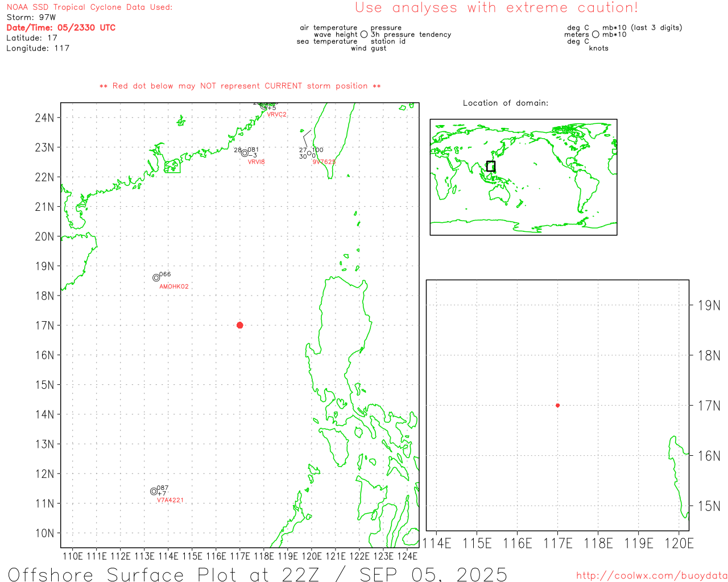Screen dimensions: 728x582
Task: Click the 124E longitude label on main map
Action: [407, 556]
